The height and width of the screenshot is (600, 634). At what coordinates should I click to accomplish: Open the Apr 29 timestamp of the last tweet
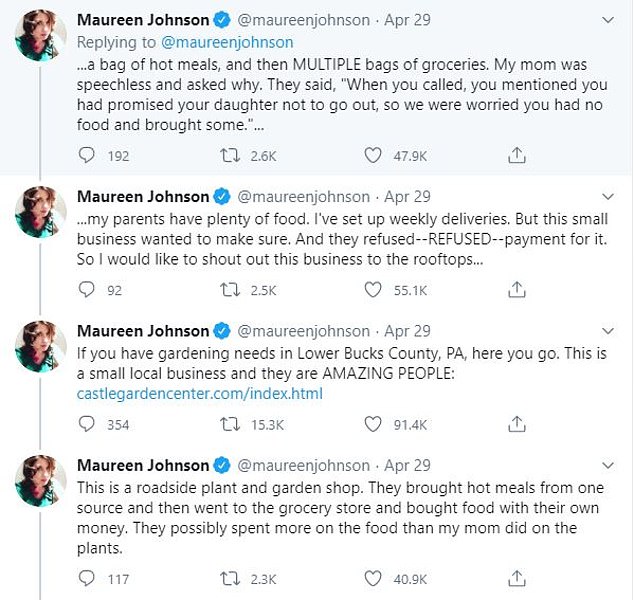[x=407, y=465]
